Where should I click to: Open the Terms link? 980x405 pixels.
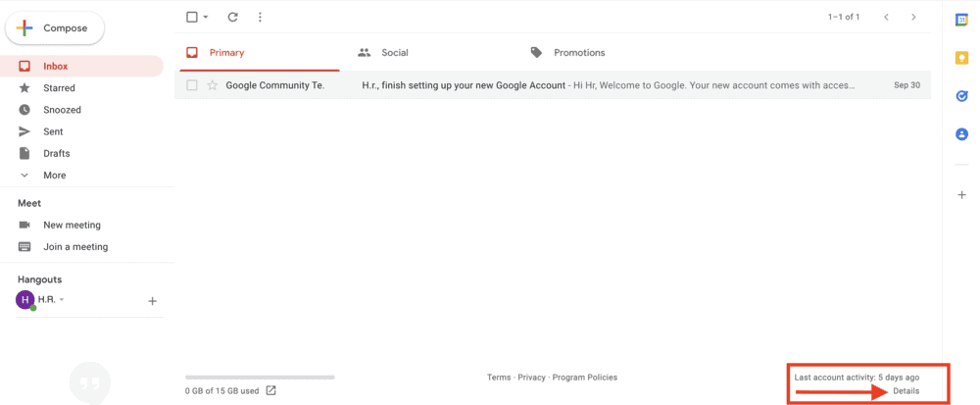pyautogui.click(x=499, y=378)
